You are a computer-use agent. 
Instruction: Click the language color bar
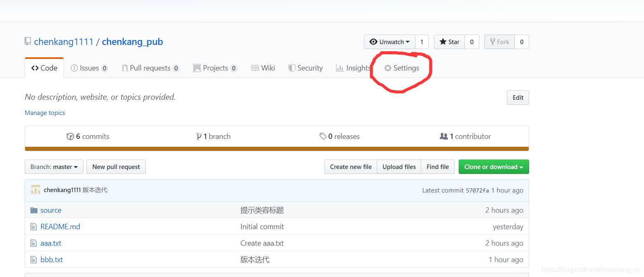point(277,149)
